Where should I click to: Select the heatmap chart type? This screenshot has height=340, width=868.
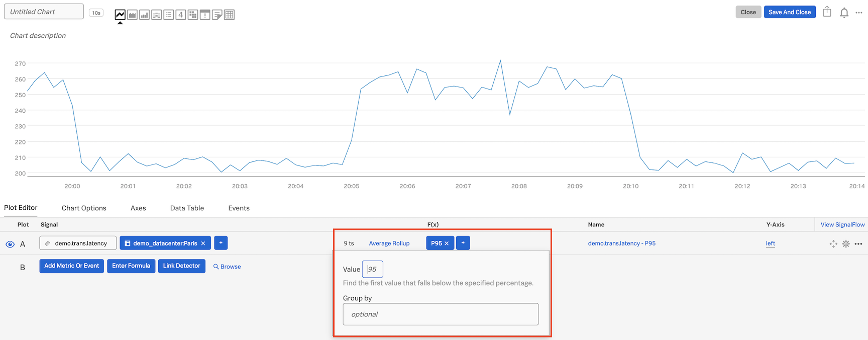[193, 15]
